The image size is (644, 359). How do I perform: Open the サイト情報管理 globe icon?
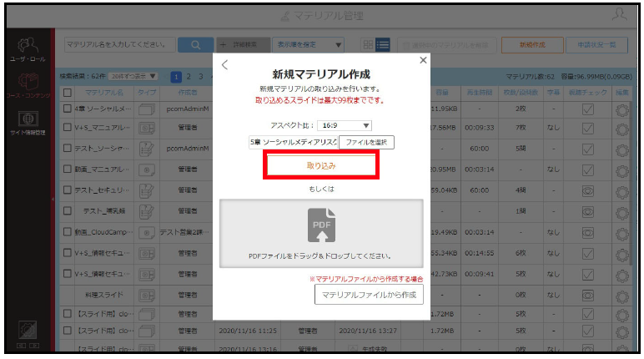[28, 119]
